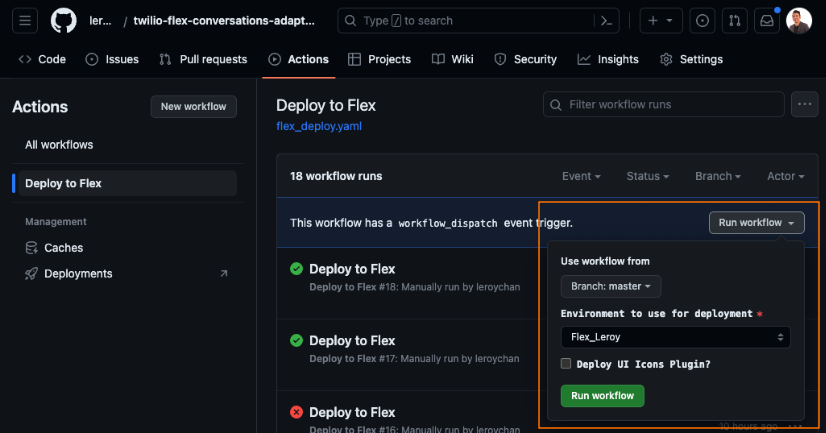Open the failed Deploy to Flex run #16
Viewport: 826px width, 433px height.
pos(352,412)
